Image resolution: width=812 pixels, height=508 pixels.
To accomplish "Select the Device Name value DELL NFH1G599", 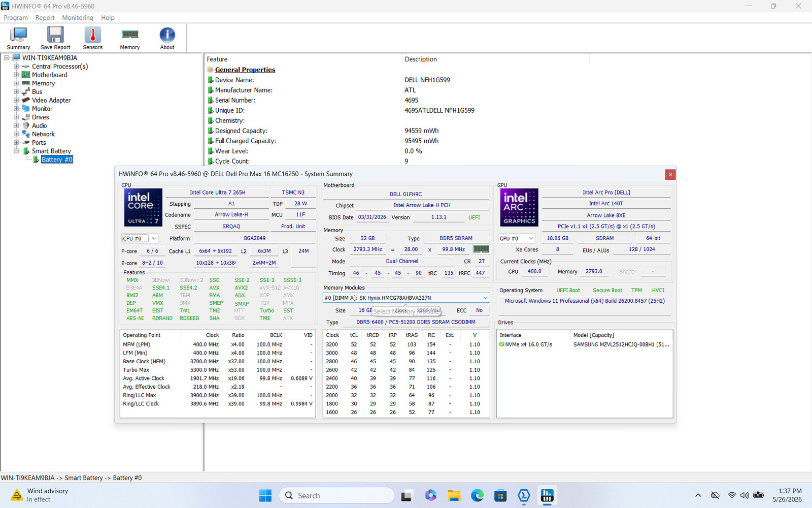I will click(427, 80).
